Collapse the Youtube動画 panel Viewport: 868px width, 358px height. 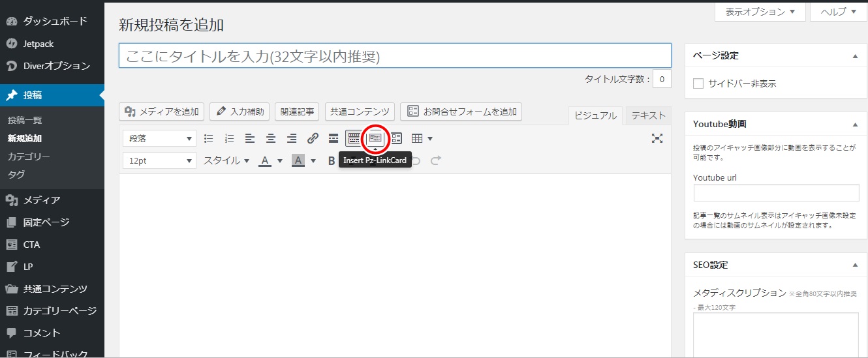pyautogui.click(x=855, y=124)
